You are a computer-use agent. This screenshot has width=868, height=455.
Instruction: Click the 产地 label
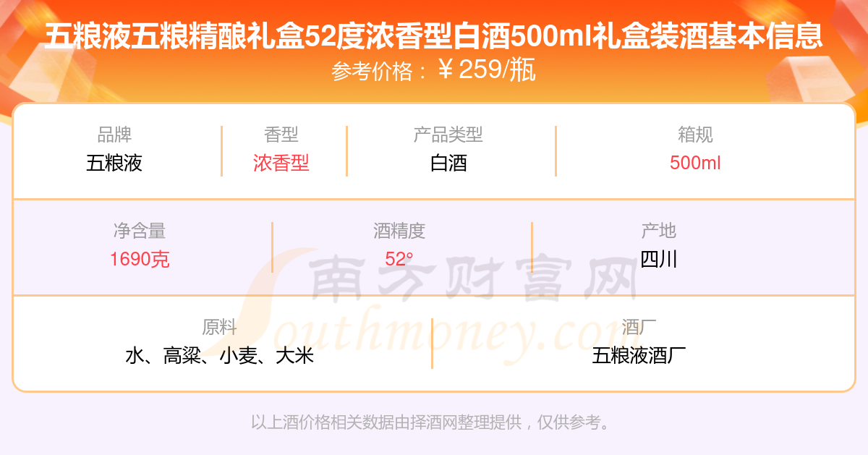658,231
